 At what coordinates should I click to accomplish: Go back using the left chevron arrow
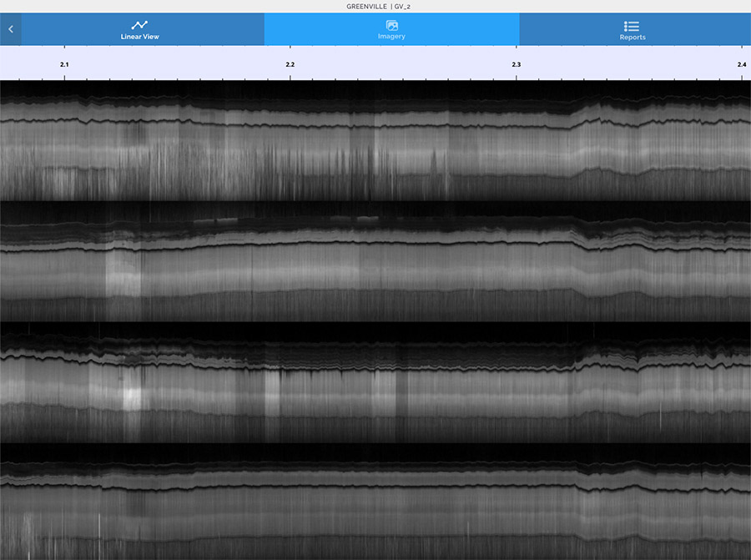[11, 29]
